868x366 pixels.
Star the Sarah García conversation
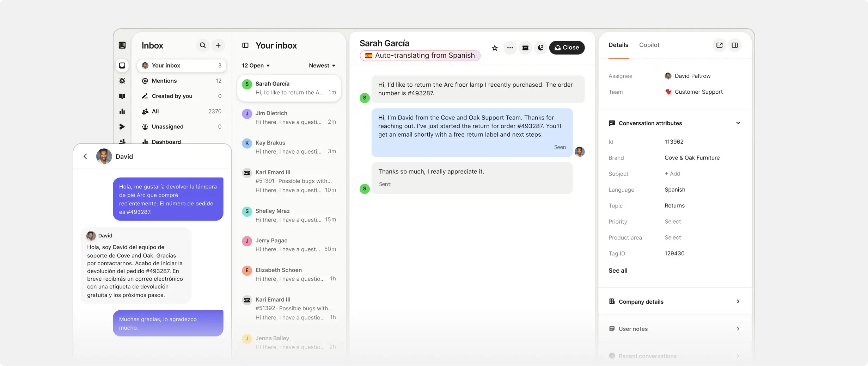pos(494,48)
